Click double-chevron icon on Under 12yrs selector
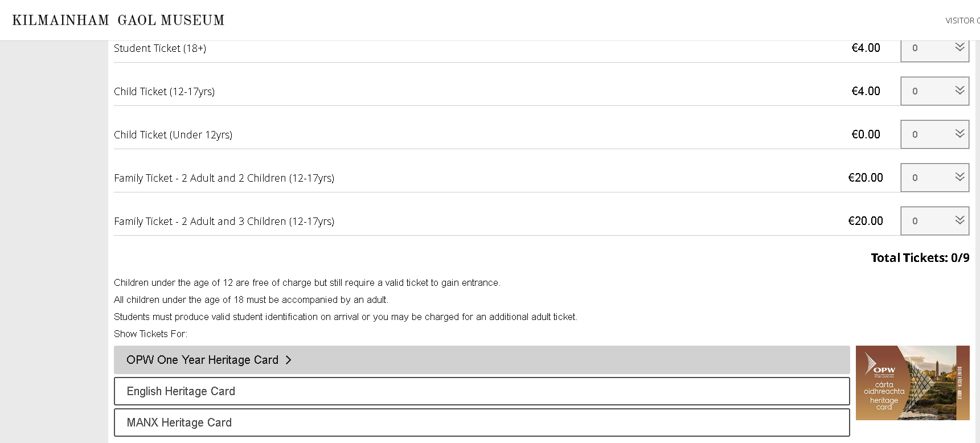The height and width of the screenshot is (443, 980). pos(960,133)
